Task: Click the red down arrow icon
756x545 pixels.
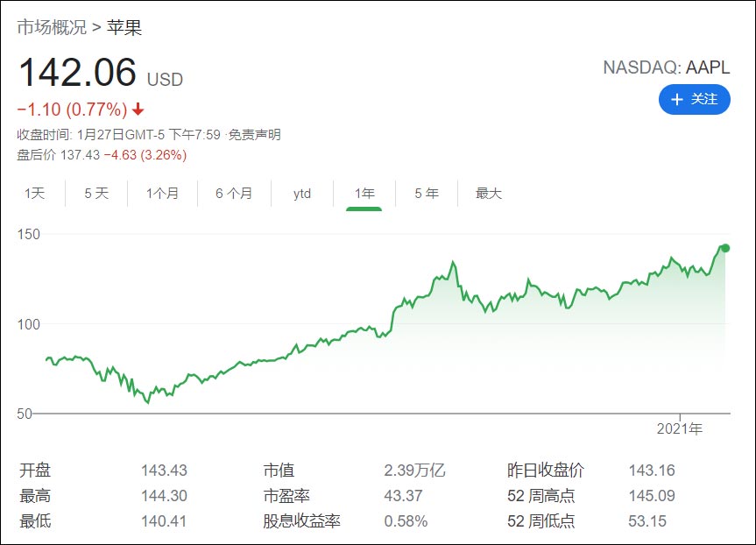Action: click(x=138, y=110)
